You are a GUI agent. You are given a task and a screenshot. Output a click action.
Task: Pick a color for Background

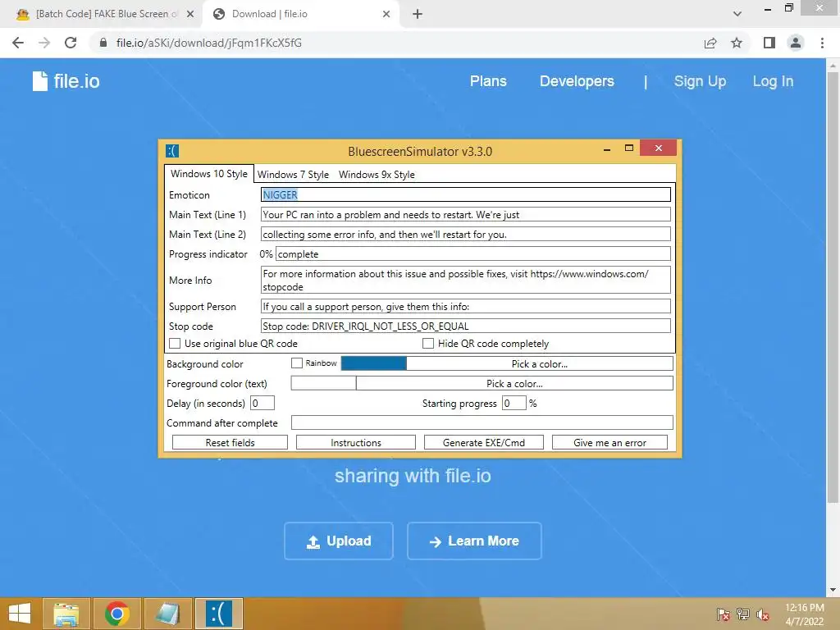click(540, 363)
